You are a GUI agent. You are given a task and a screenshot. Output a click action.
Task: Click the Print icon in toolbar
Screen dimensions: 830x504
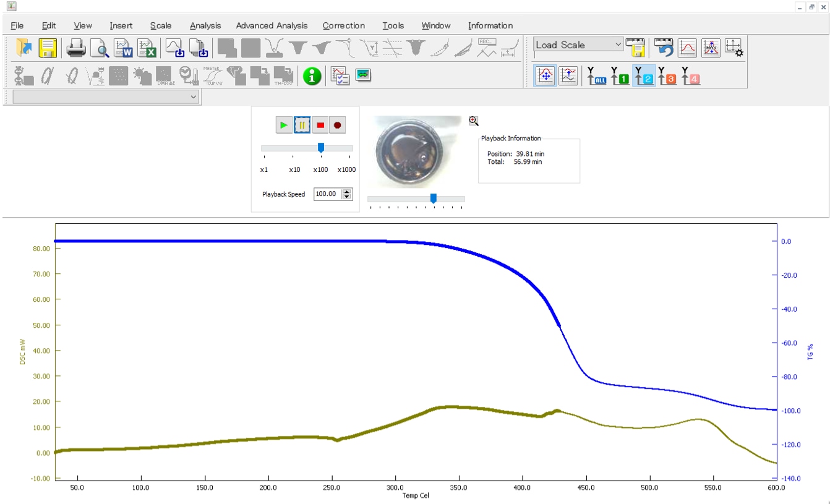[76, 48]
